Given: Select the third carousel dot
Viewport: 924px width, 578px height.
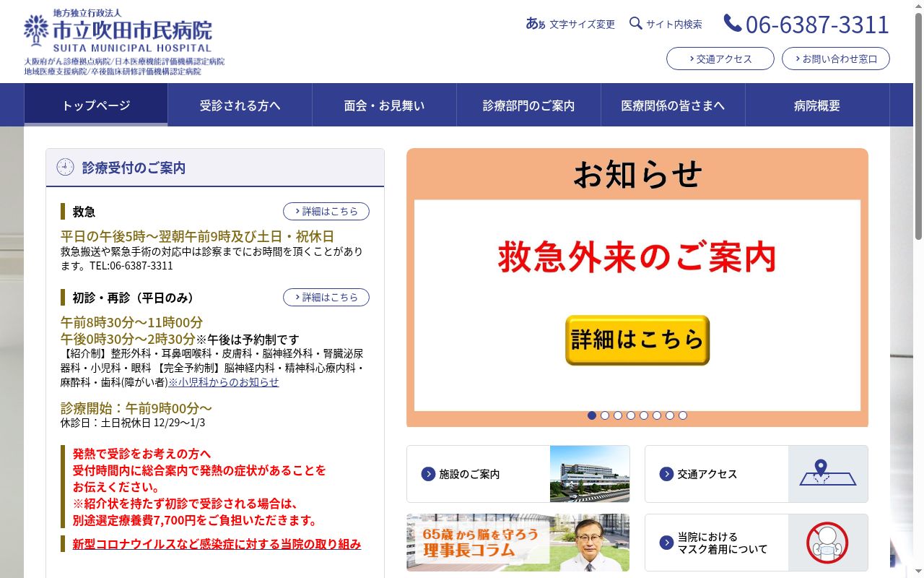Looking at the screenshot, I should pyautogui.click(x=618, y=415).
